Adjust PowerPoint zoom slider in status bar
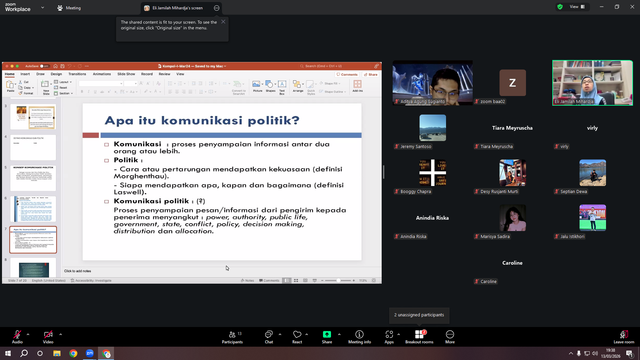Image resolution: width=640 pixels, height=360 pixels. 338,280
